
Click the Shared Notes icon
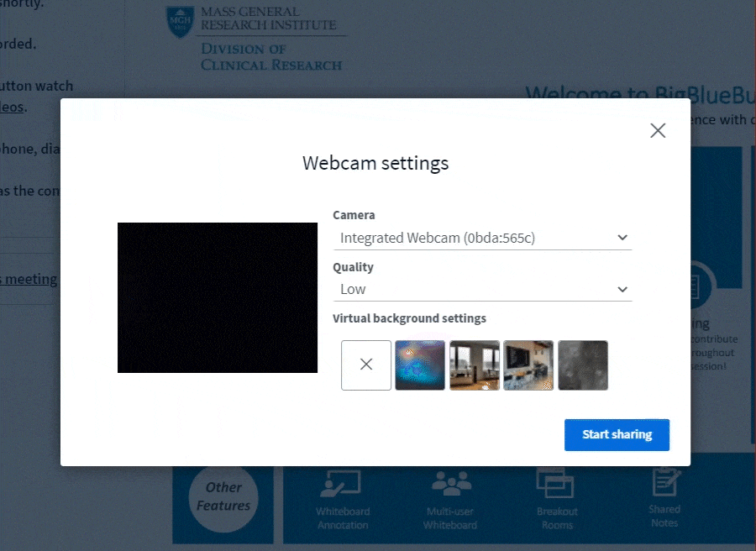[664, 483]
